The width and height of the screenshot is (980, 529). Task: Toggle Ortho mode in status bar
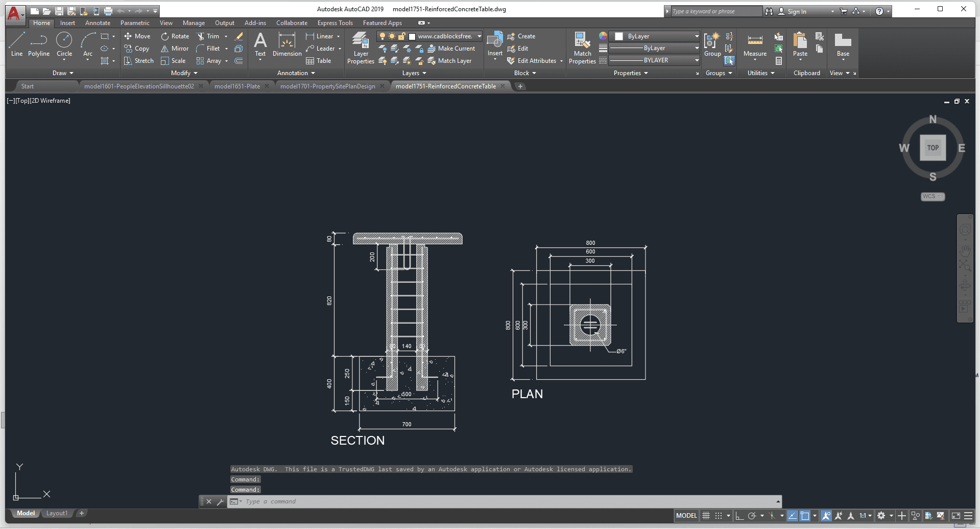(x=739, y=516)
